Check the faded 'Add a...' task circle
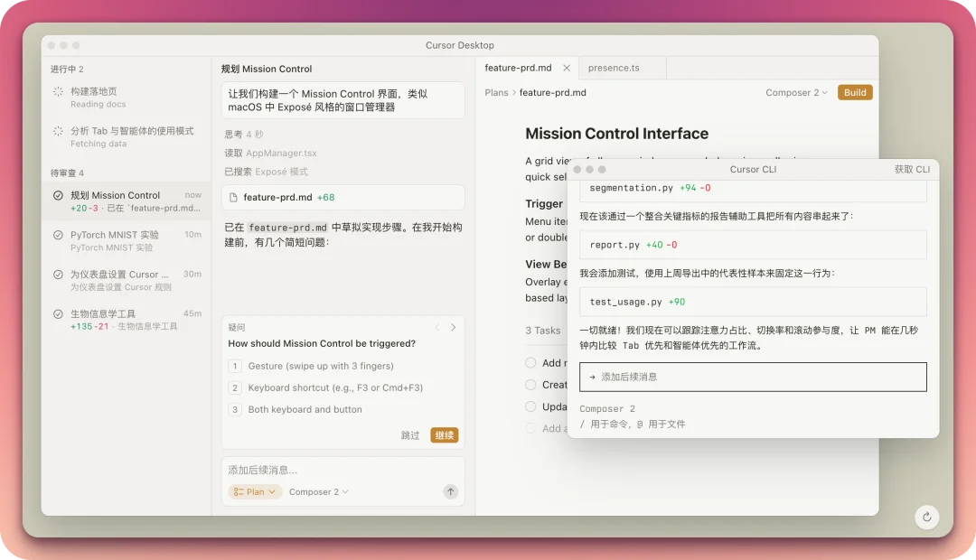Image resolution: width=976 pixels, height=560 pixels. tap(530, 428)
